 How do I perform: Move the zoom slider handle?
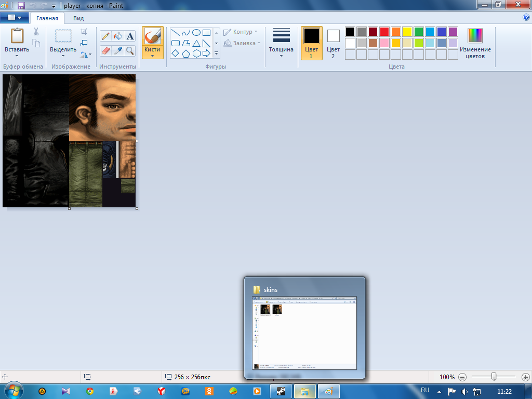(x=494, y=377)
